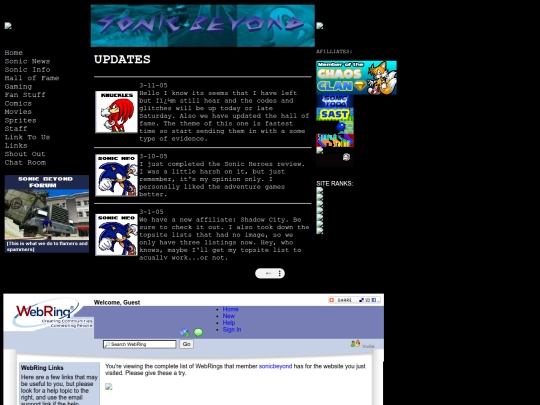Open WebRing Sign In link

[232, 330]
